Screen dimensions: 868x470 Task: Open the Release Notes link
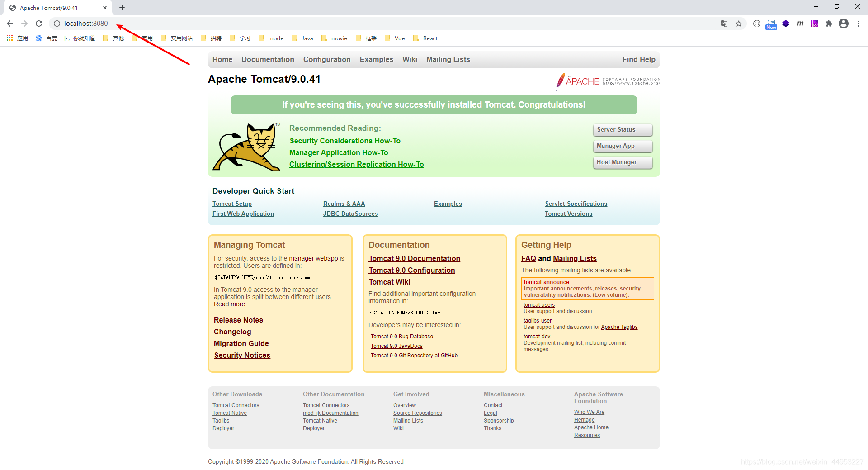coord(238,320)
